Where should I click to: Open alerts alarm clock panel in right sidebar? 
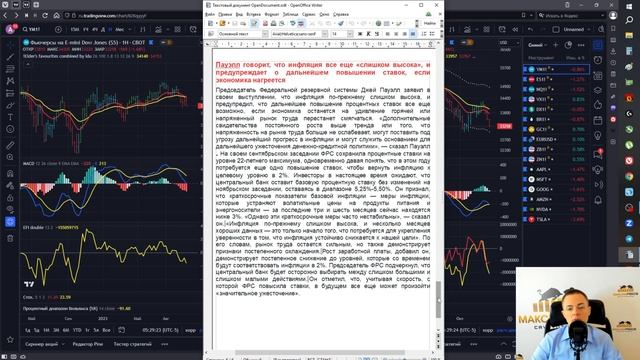tap(598, 60)
